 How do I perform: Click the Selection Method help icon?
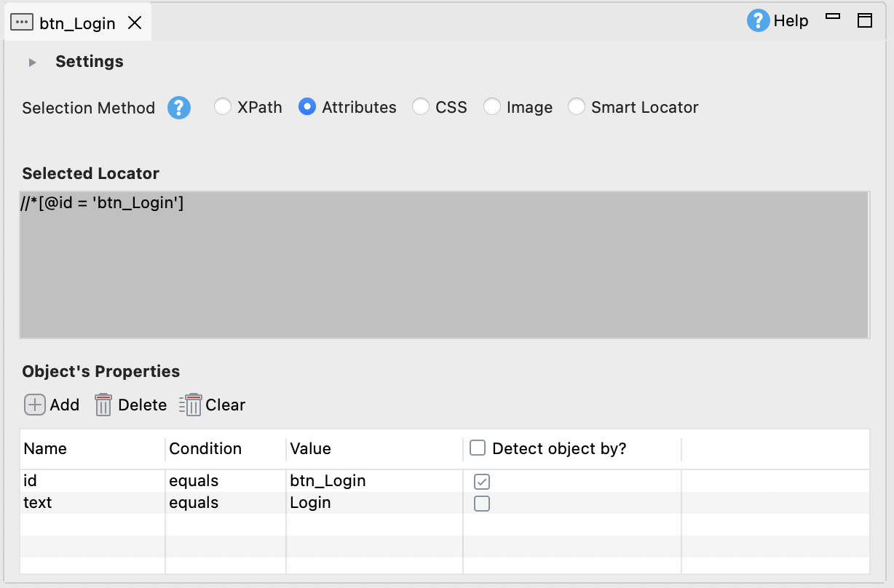(x=179, y=108)
